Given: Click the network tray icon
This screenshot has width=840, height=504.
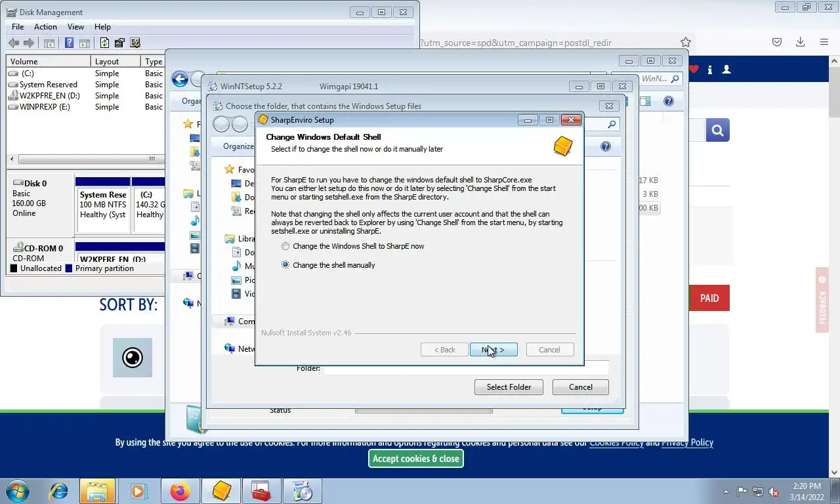Looking at the screenshot, I should click(758, 492).
